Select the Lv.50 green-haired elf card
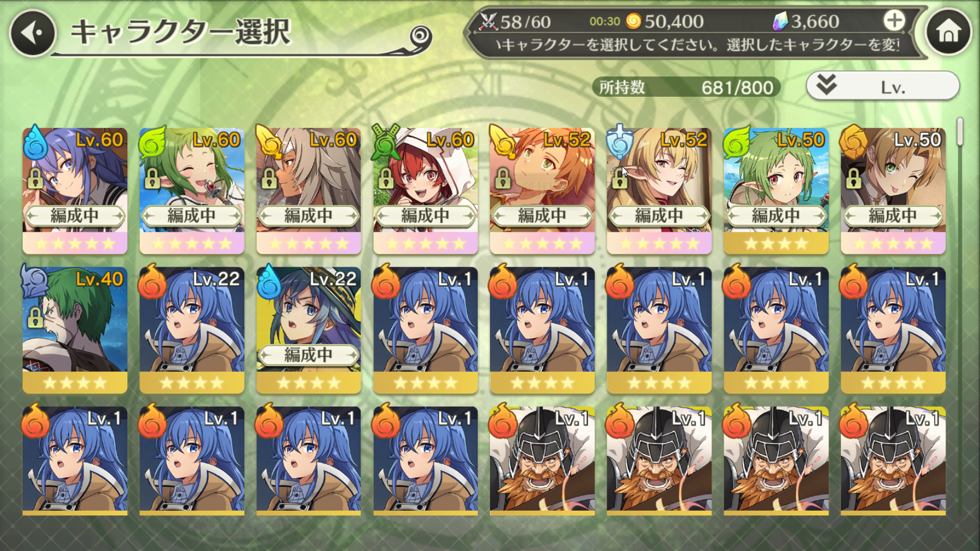The image size is (980, 551). click(776, 191)
